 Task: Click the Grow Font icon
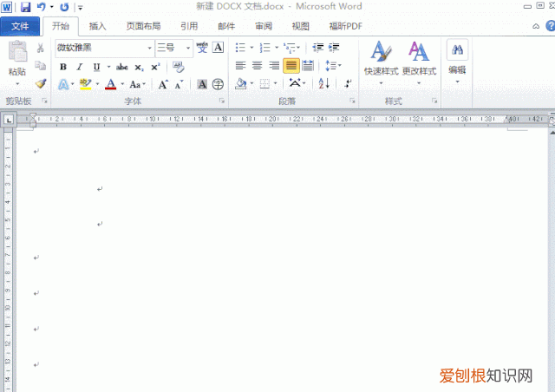pyautogui.click(x=163, y=85)
